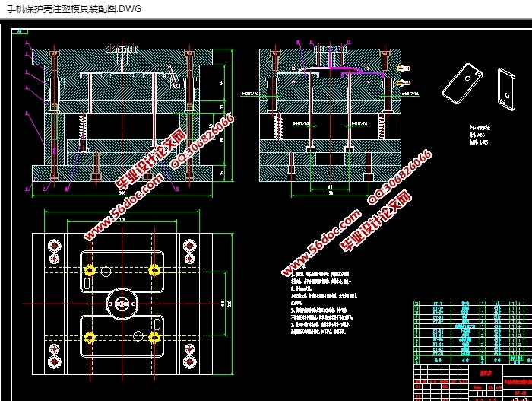Click the left return spring in side view

[278, 126]
